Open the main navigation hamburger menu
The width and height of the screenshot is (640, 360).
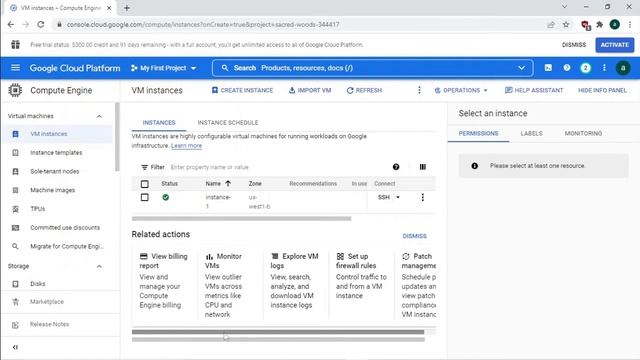(16, 68)
